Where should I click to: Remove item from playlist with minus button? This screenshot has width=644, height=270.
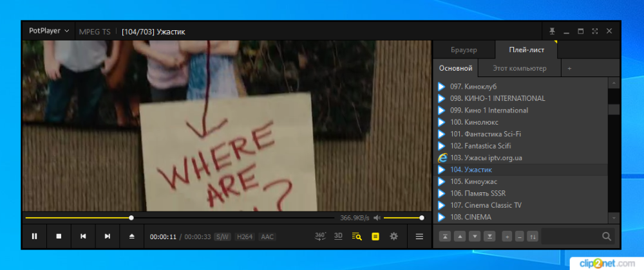click(x=520, y=237)
